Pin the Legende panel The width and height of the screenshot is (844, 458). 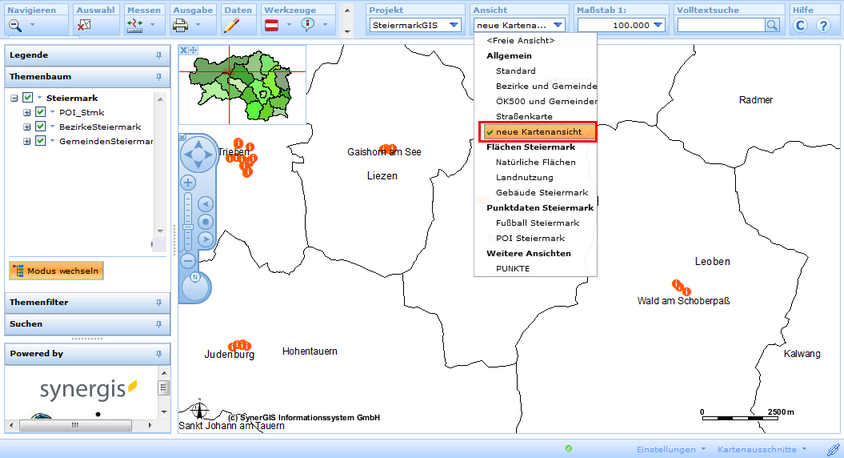click(159, 55)
